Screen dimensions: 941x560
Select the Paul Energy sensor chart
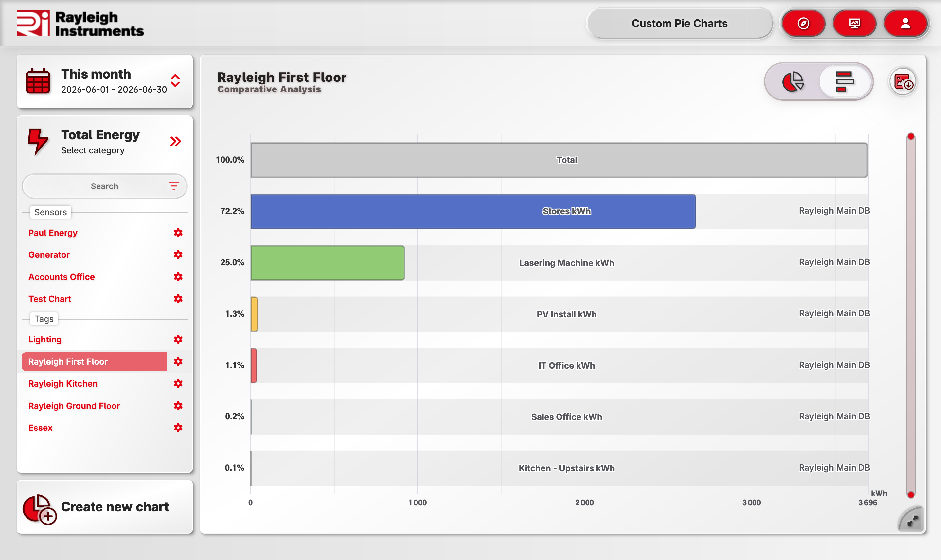click(x=53, y=233)
